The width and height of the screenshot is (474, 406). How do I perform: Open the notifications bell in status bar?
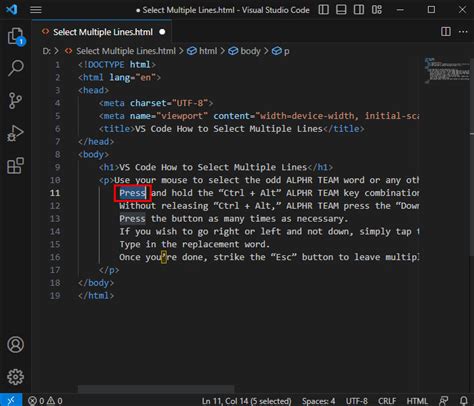(x=464, y=400)
